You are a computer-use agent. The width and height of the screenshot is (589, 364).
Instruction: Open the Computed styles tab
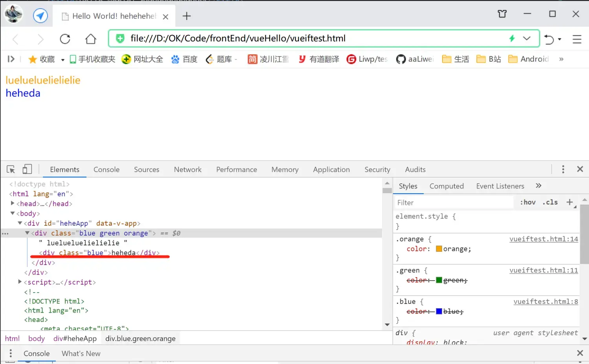(x=446, y=186)
